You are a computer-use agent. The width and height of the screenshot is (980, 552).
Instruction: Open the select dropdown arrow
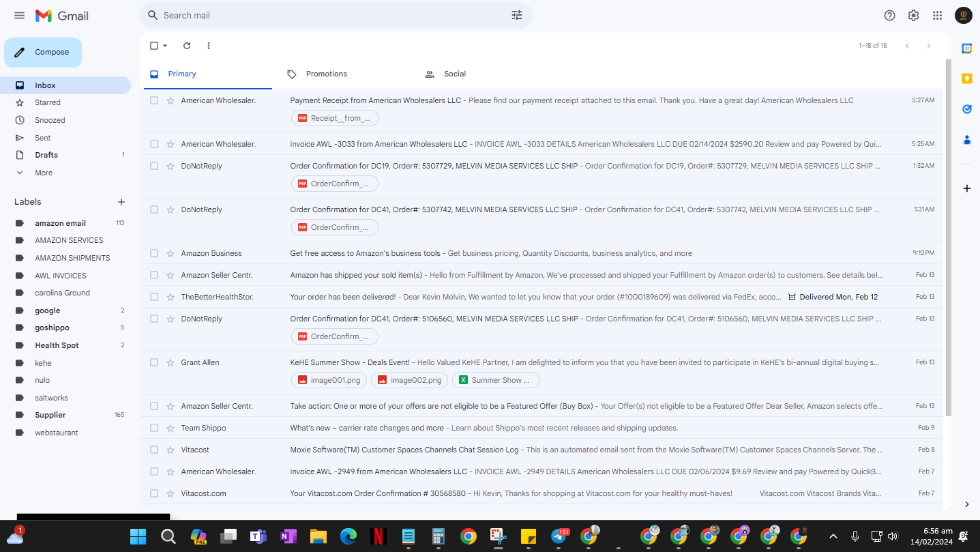point(165,46)
